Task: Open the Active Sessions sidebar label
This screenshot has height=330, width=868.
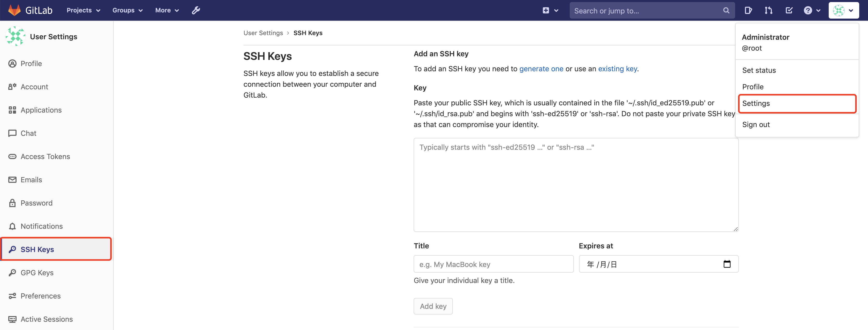Action: point(47,319)
